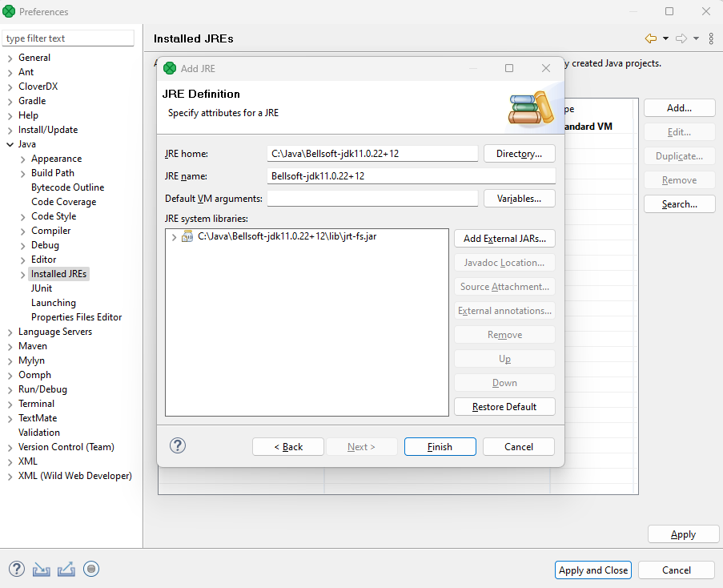Click the back navigation arrow icon
Screen dimensions: 723x588
650,38
